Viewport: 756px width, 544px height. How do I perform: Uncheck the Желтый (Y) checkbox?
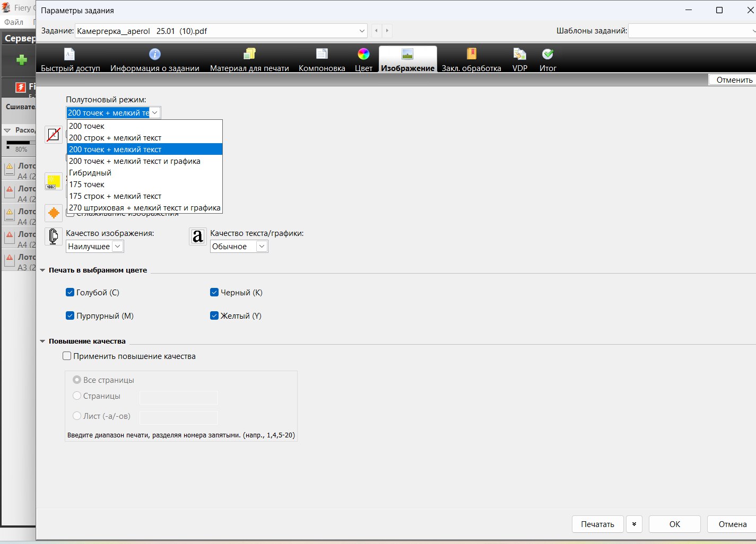pos(214,315)
